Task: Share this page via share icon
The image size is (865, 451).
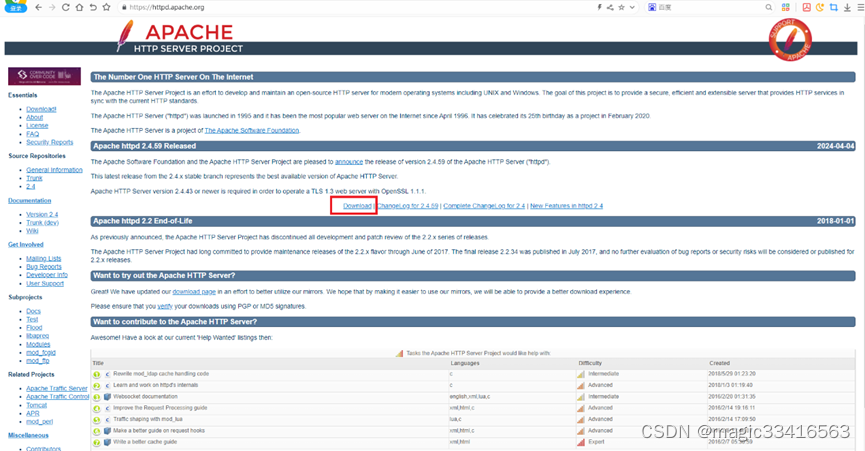Action: tap(610, 7)
